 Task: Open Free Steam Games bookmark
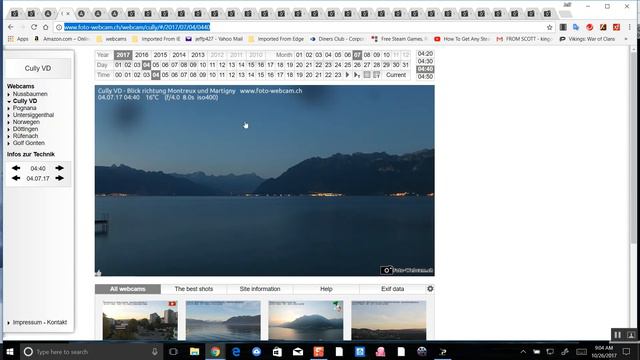click(399, 39)
